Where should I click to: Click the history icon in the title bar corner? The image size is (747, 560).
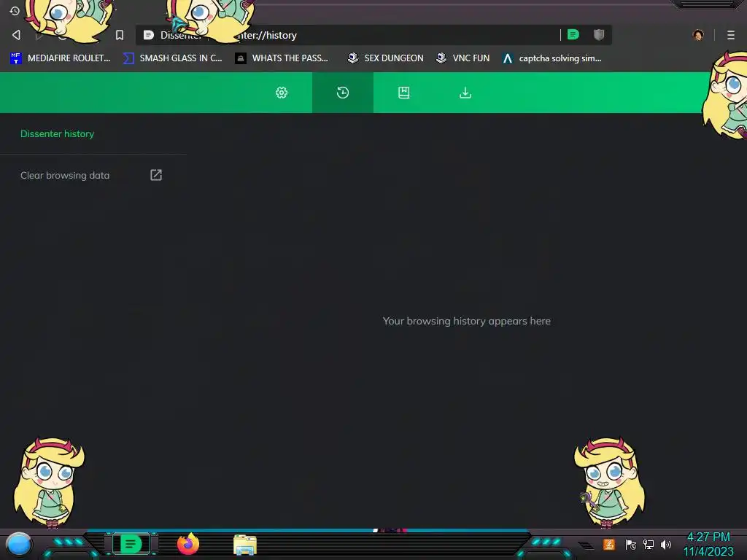(15, 10)
